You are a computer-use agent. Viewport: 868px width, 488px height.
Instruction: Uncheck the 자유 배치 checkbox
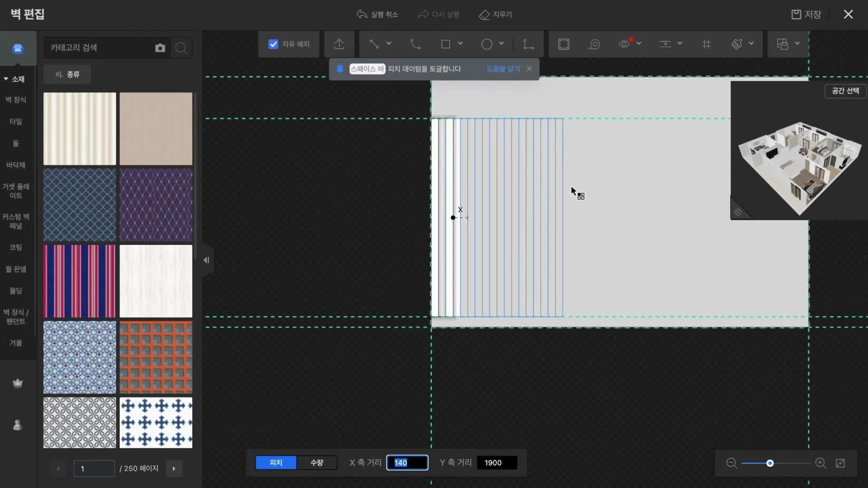(273, 44)
